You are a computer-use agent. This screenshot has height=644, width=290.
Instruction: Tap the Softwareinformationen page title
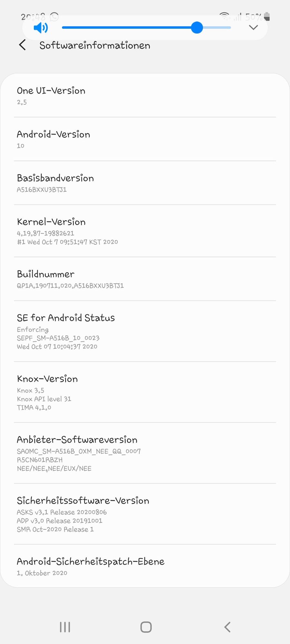click(95, 45)
